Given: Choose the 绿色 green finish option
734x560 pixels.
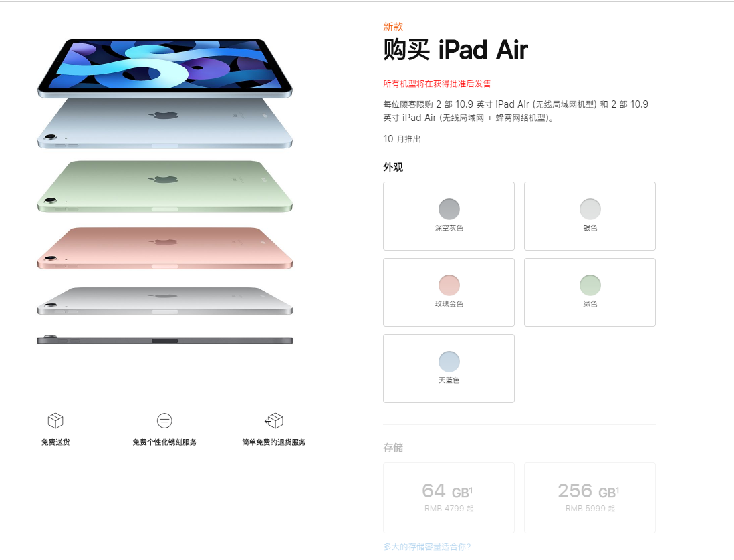Looking at the screenshot, I should (x=590, y=293).
